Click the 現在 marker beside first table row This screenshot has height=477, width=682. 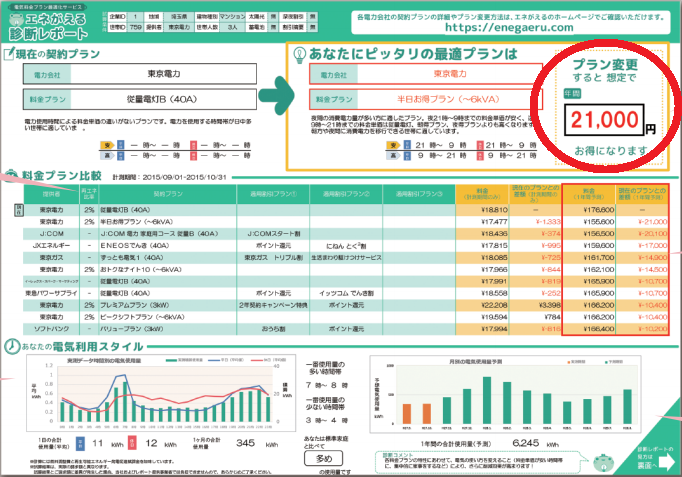[x=19, y=210]
